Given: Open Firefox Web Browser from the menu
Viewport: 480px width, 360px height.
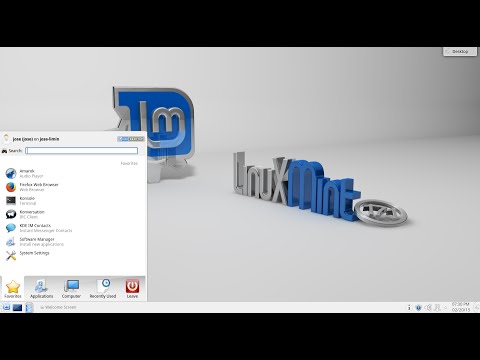Looking at the screenshot, I should tap(72, 187).
